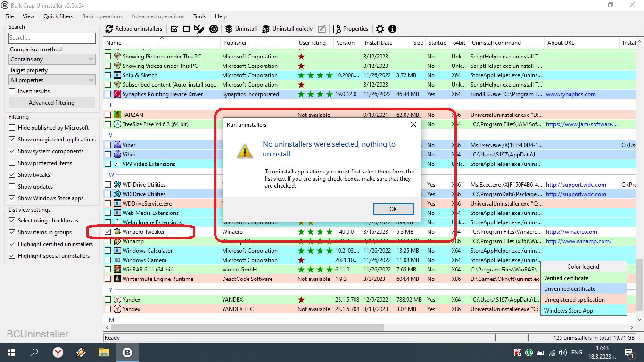This screenshot has height=362, width=644.
Task: Open the Comparison method dropdown
Action: tap(52, 59)
